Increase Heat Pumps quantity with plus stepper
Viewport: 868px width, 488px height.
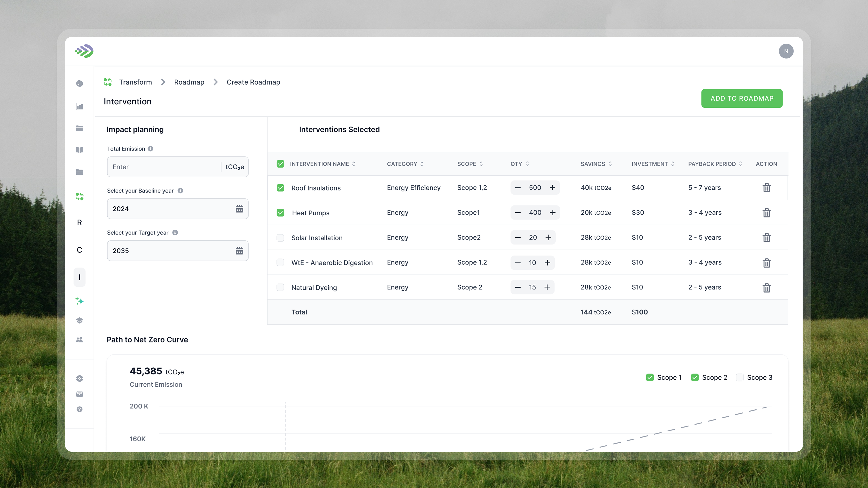(553, 213)
